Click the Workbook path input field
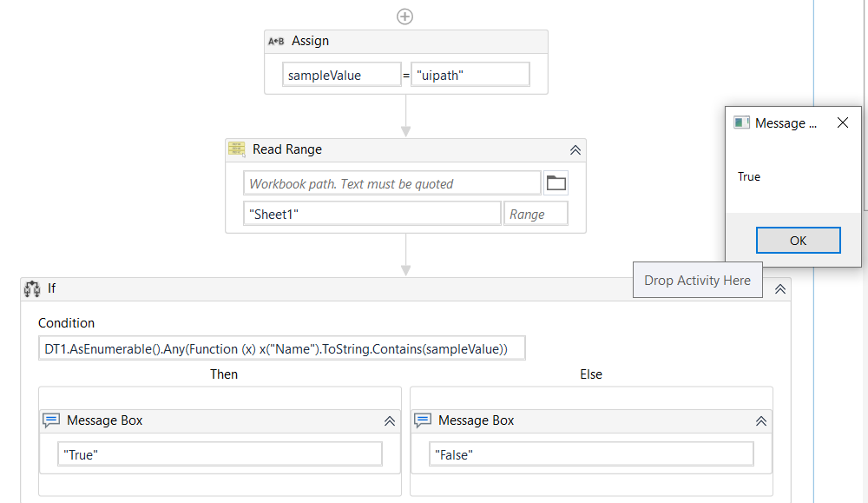 click(x=392, y=183)
